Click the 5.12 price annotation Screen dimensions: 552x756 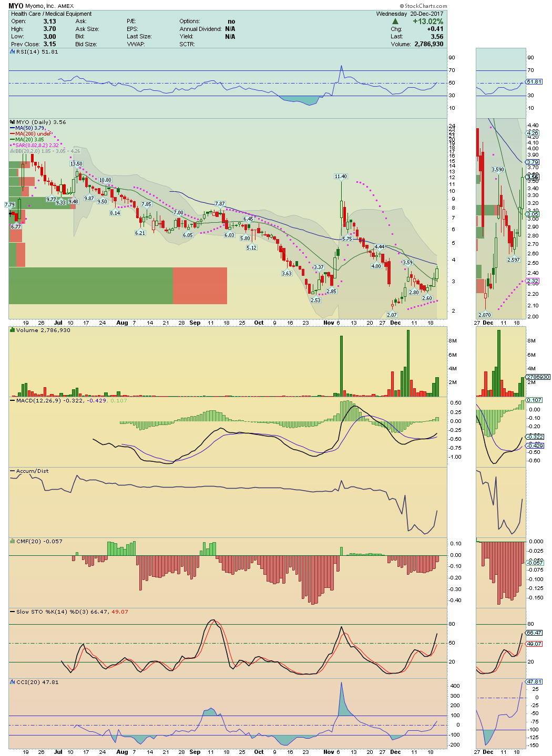click(252, 247)
